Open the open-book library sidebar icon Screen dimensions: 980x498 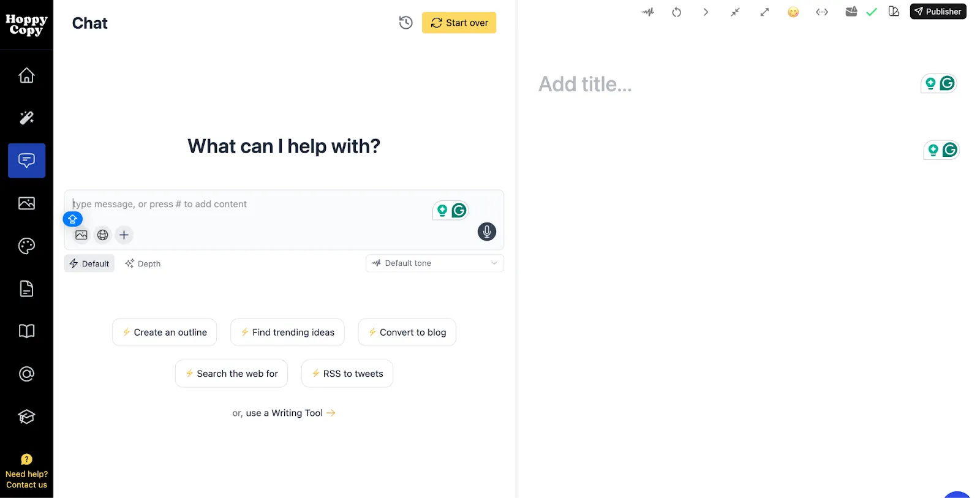(26, 331)
